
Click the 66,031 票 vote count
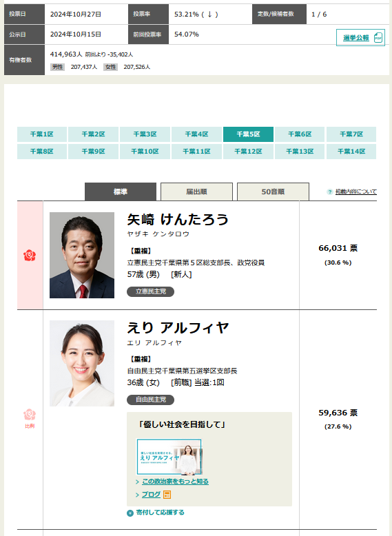(x=338, y=248)
